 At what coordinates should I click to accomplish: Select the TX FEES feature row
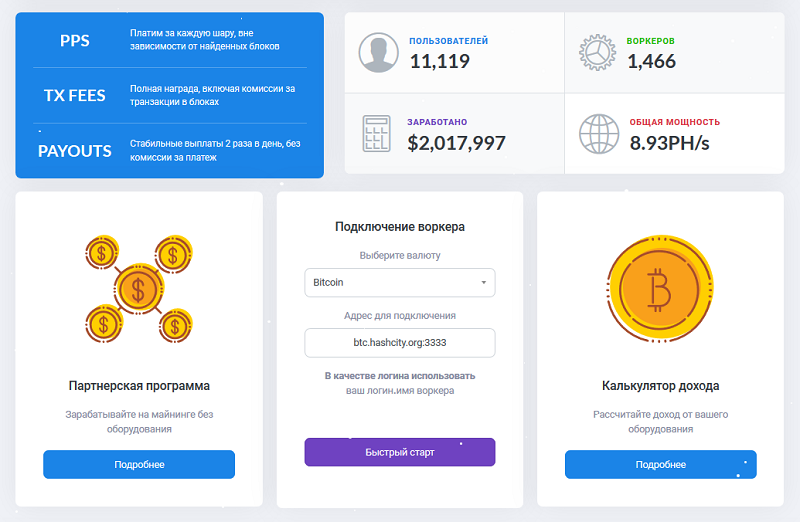point(169,96)
